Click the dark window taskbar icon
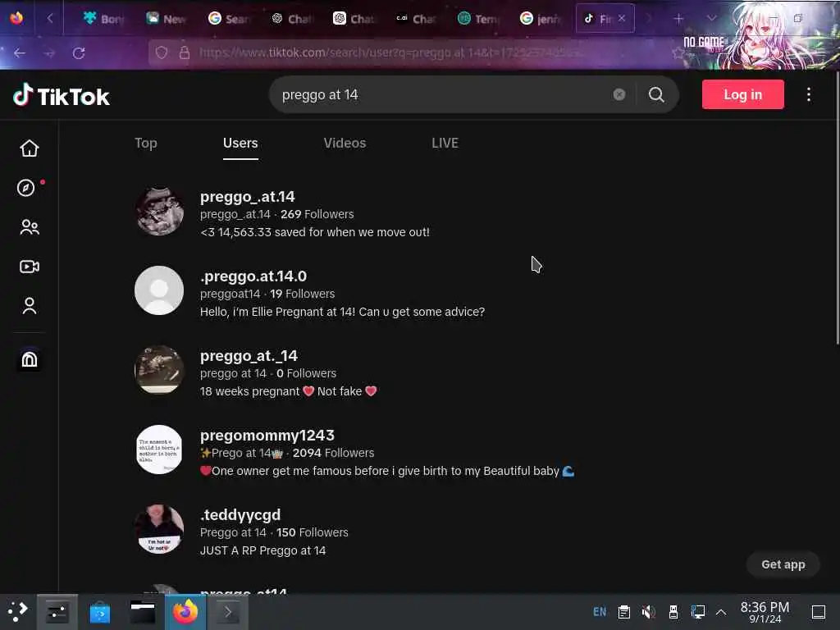 143,612
